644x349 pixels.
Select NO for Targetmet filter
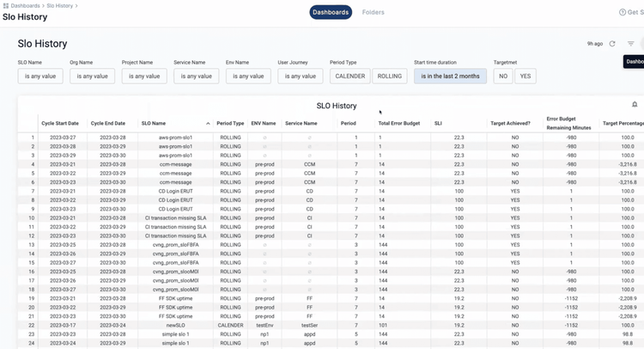click(502, 77)
